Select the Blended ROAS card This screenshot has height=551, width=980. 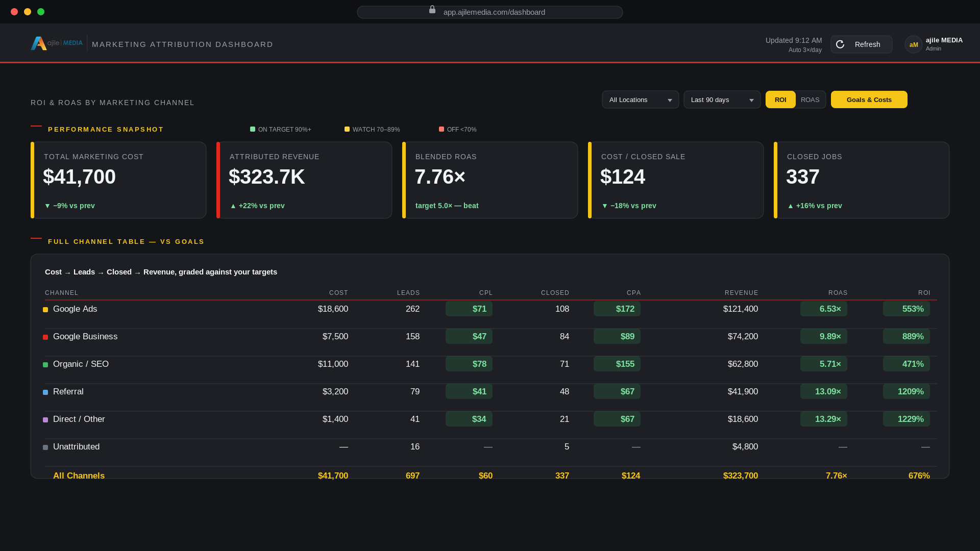coord(490,180)
